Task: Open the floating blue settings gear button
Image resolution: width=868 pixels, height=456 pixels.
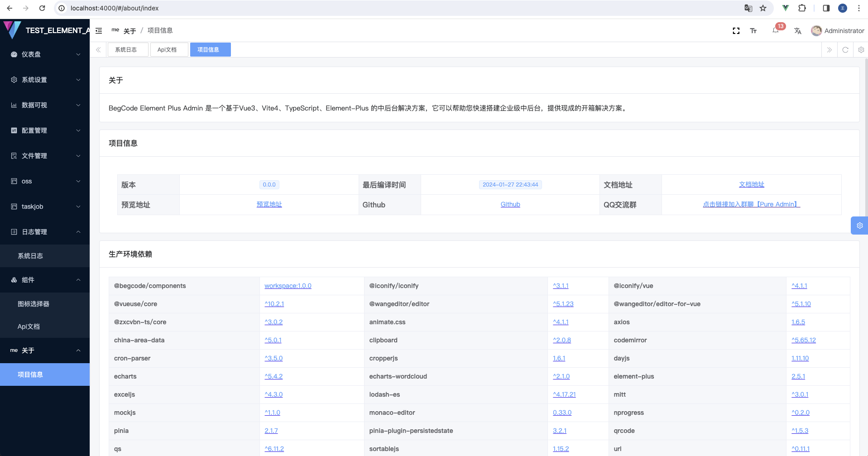Action: pos(859,226)
